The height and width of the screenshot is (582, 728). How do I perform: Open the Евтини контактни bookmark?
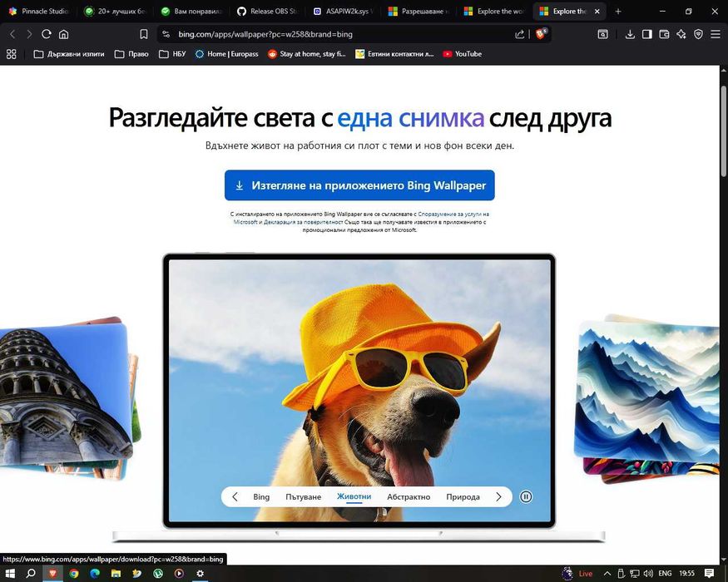[394, 54]
